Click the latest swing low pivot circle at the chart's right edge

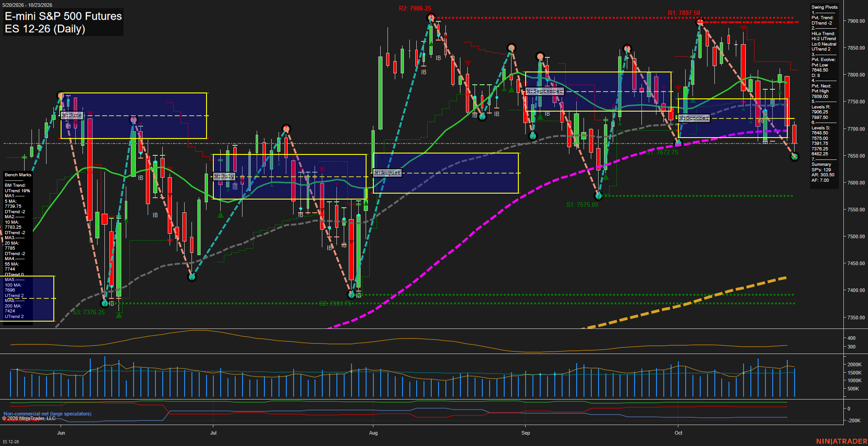coord(795,157)
